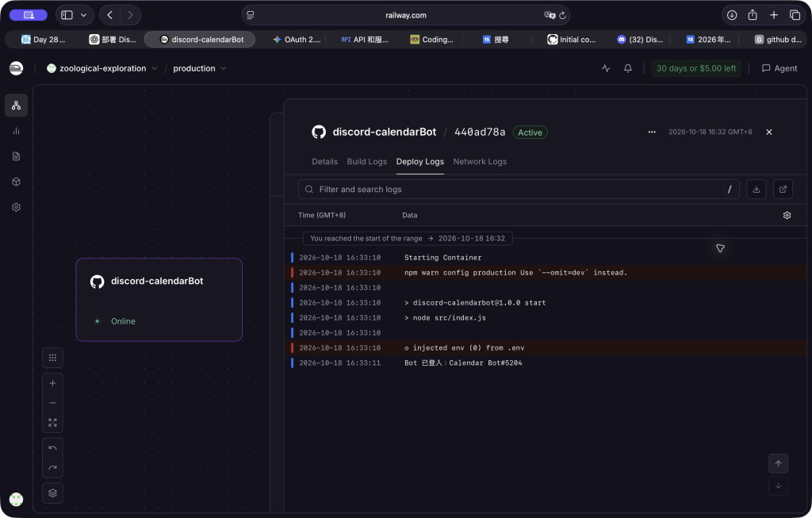Switch to the OAuth 2 browser tab

point(297,40)
